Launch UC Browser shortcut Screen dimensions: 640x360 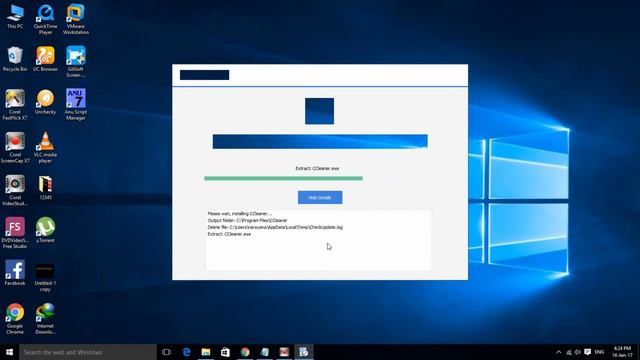click(x=45, y=59)
